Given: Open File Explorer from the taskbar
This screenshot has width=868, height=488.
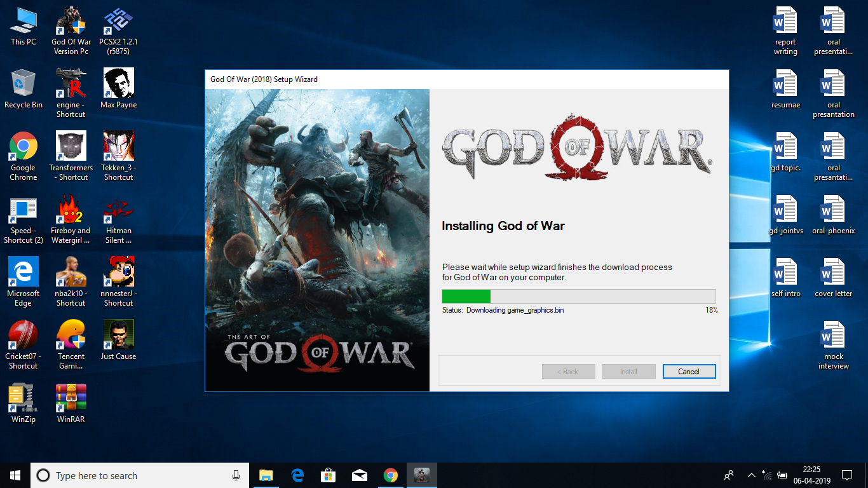Looking at the screenshot, I should tap(266, 475).
